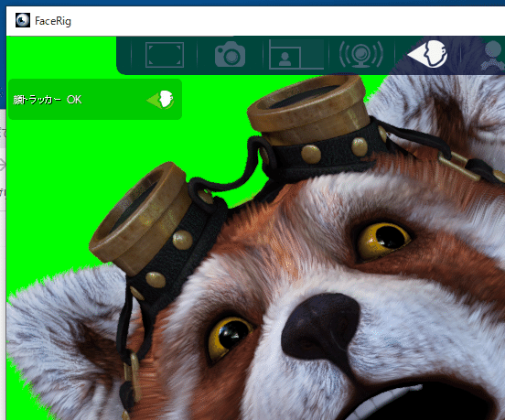This screenshot has width=505, height=420.
Task: Click the face tracker OK status panel
Action: (95, 99)
